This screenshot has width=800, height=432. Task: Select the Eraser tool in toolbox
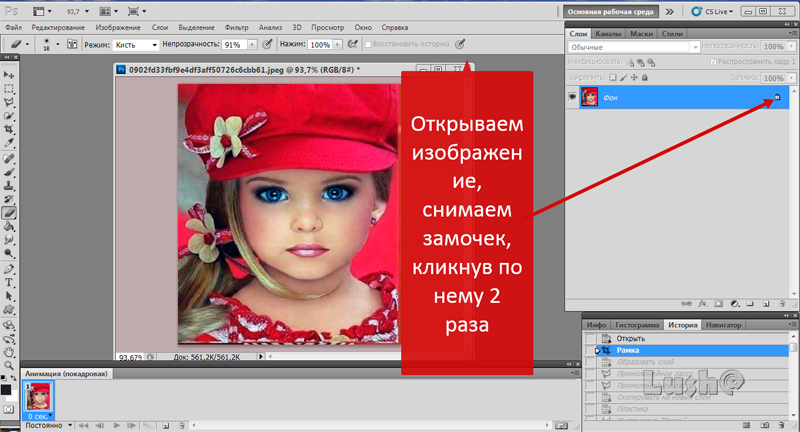pyautogui.click(x=9, y=213)
